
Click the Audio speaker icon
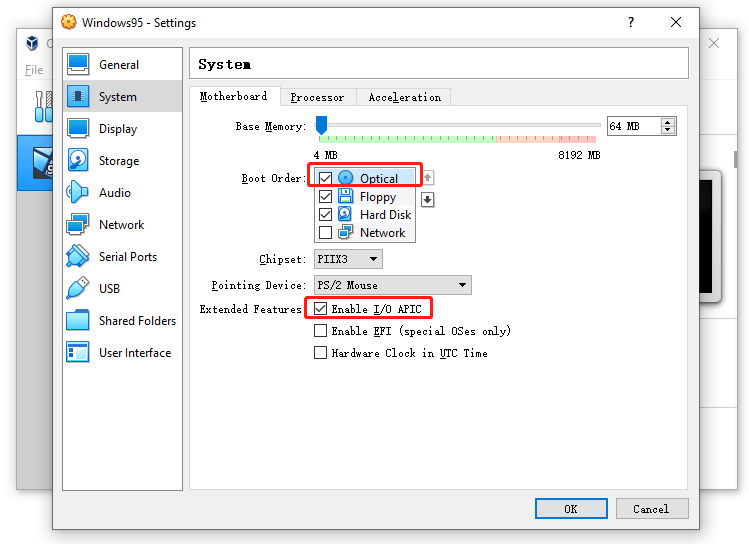pyautogui.click(x=78, y=192)
